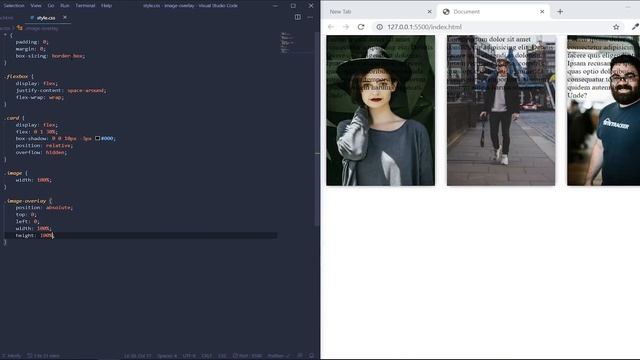The height and width of the screenshot is (360, 640).
Task: Click the .image-overlay selector line
Action: tap(28, 201)
